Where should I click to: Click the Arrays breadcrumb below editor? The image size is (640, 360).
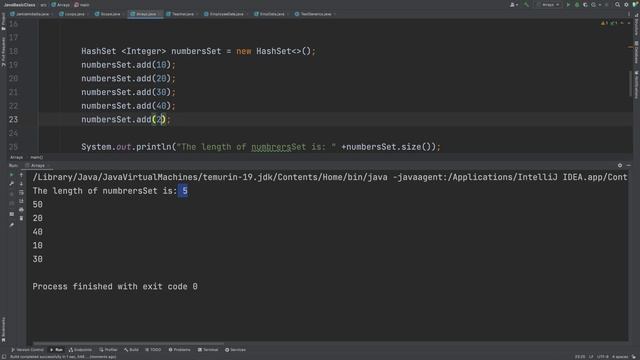pyautogui.click(x=16, y=157)
